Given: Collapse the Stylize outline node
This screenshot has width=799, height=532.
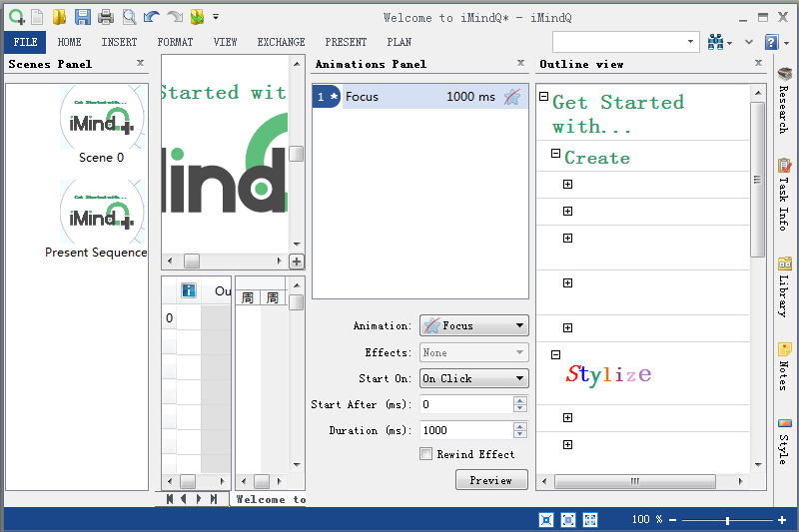Looking at the screenshot, I should [556, 355].
